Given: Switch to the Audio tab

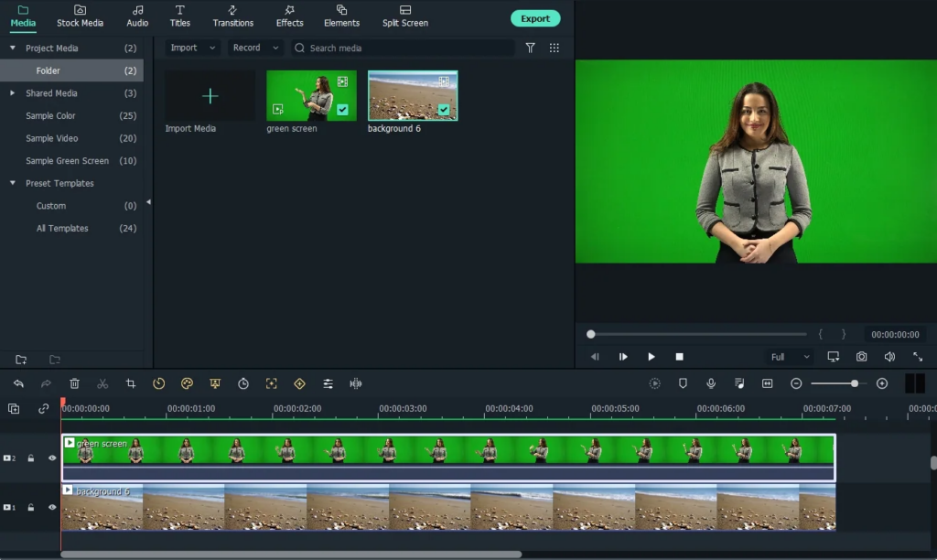Looking at the screenshot, I should coord(136,16).
